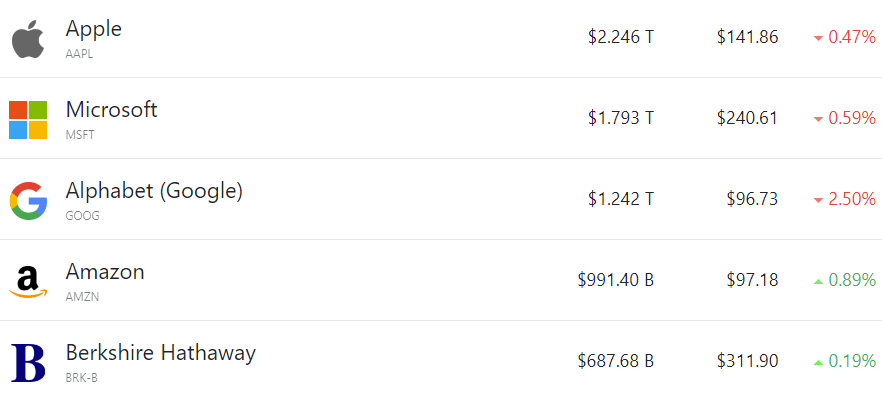Screen dimensions: 882x399
Task: Click the Google G logo
Action: pos(28,201)
